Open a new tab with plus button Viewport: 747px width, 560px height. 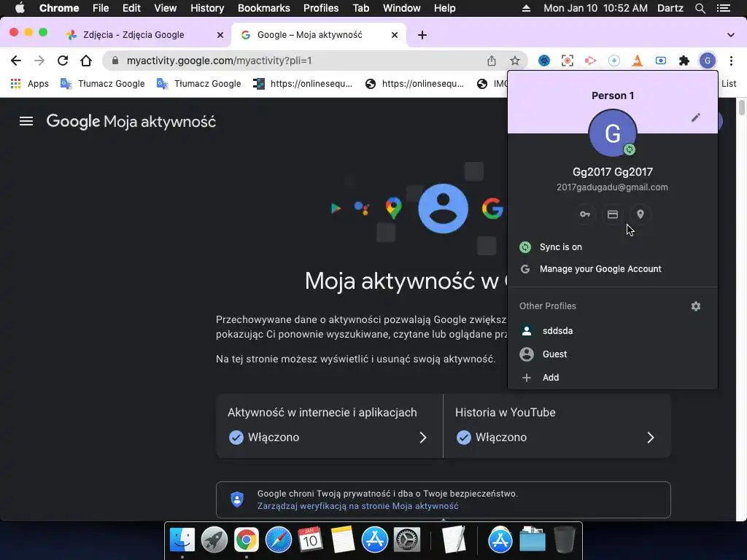pyautogui.click(x=422, y=35)
